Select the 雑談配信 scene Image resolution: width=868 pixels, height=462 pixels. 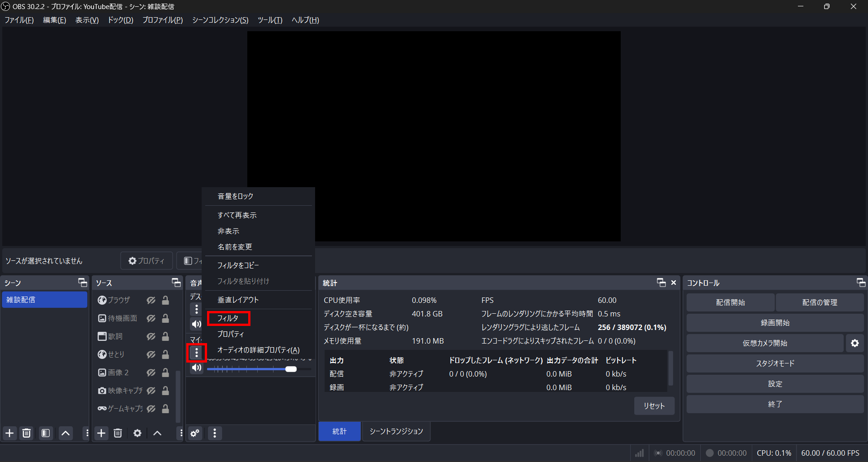(44, 300)
